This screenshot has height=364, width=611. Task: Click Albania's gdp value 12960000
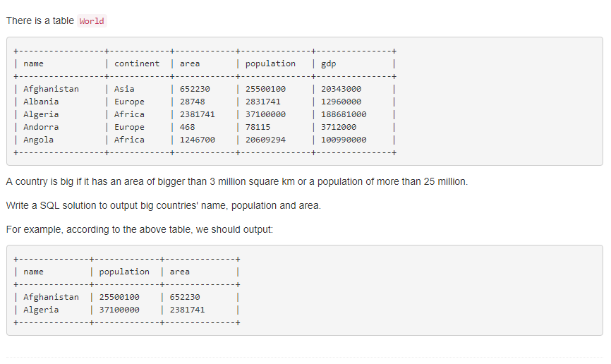341,102
